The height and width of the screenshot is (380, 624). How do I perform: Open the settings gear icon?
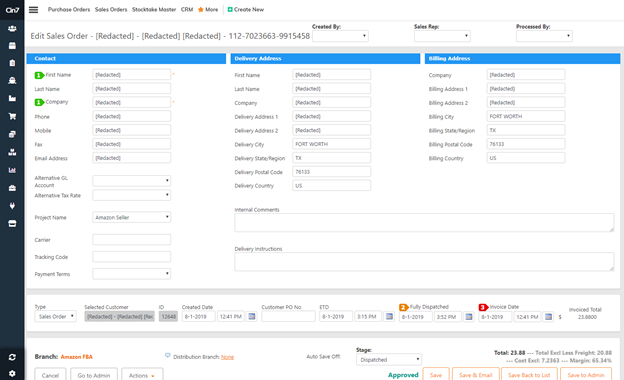coord(12,374)
